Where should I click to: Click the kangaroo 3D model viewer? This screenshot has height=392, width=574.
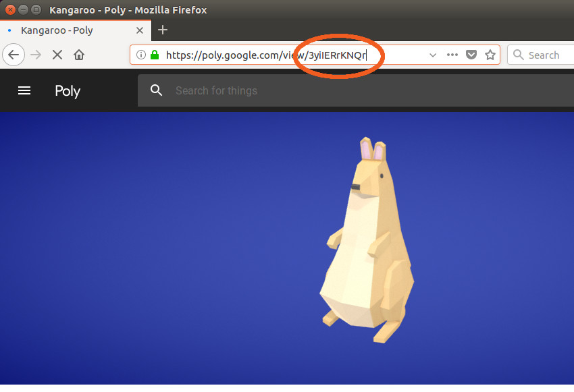pos(287,248)
